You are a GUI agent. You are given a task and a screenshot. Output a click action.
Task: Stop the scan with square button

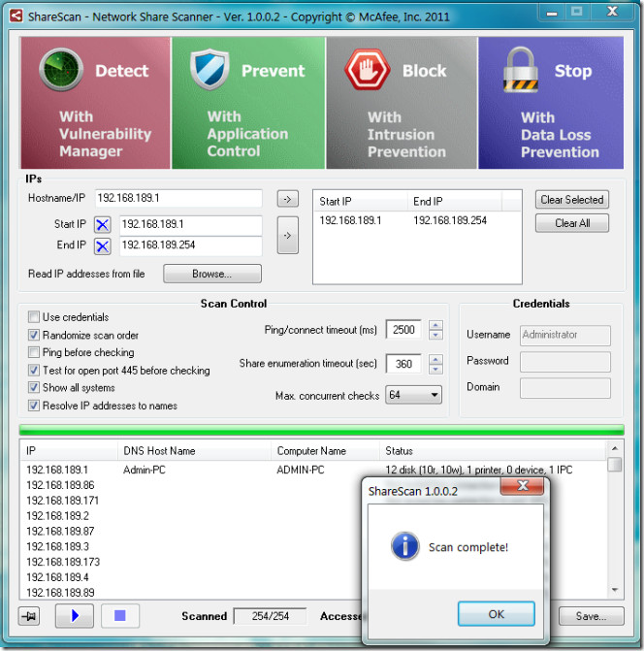[x=120, y=615]
